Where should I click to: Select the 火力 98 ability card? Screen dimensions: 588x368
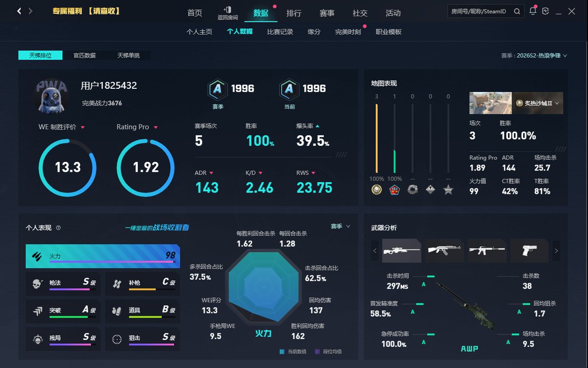click(x=103, y=256)
